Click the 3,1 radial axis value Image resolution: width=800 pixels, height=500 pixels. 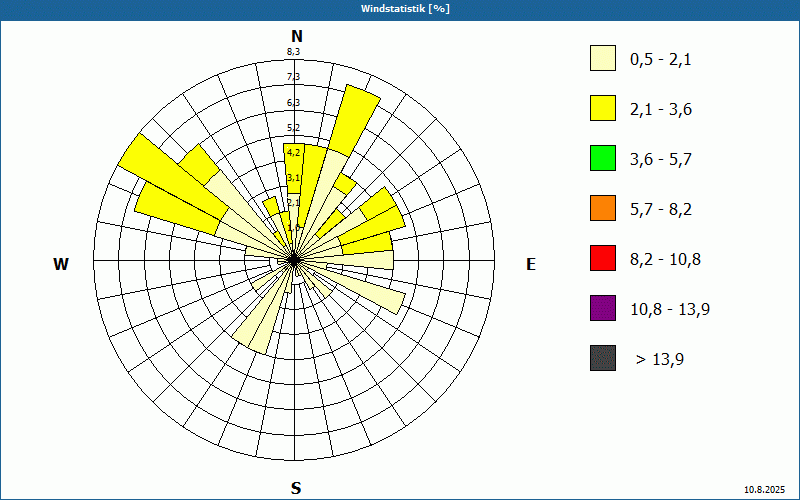pos(293,178)
